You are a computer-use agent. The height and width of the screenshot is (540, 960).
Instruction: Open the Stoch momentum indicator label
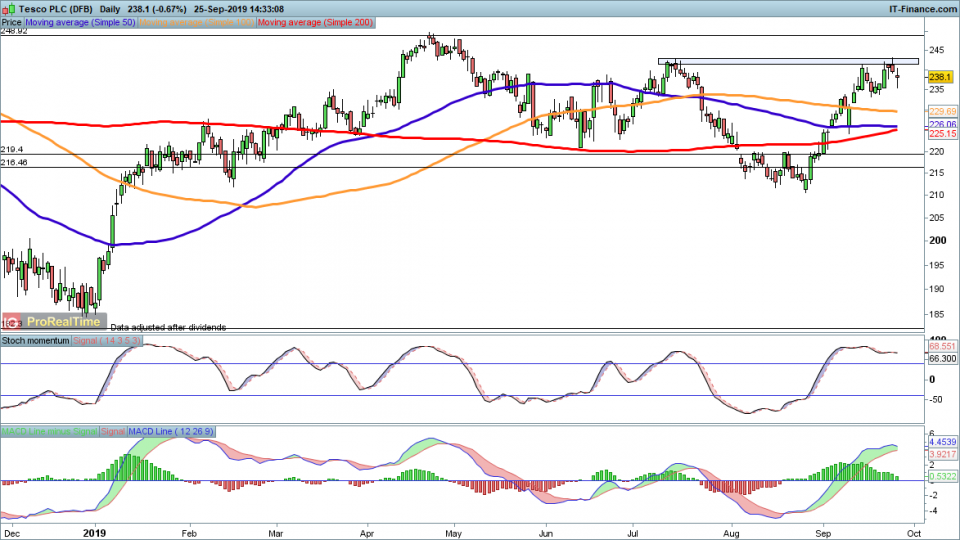pyautogui.click(x=34, y=341)
